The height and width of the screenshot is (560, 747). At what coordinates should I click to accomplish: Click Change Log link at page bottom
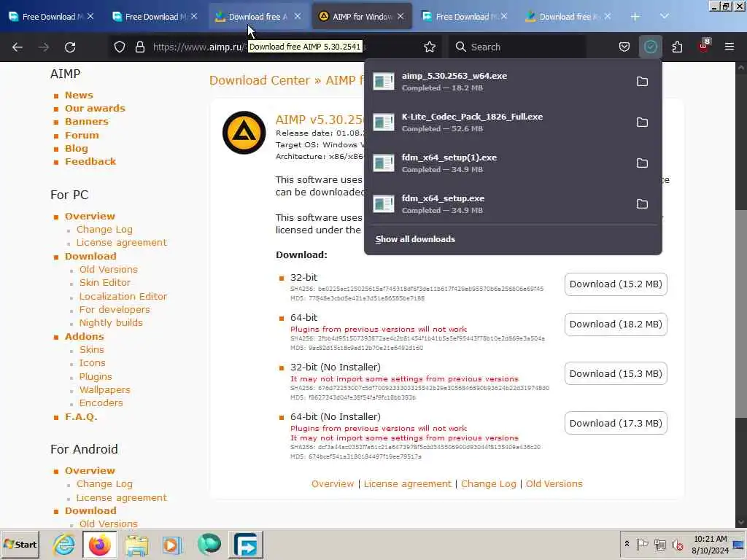(x=488, y=483)
